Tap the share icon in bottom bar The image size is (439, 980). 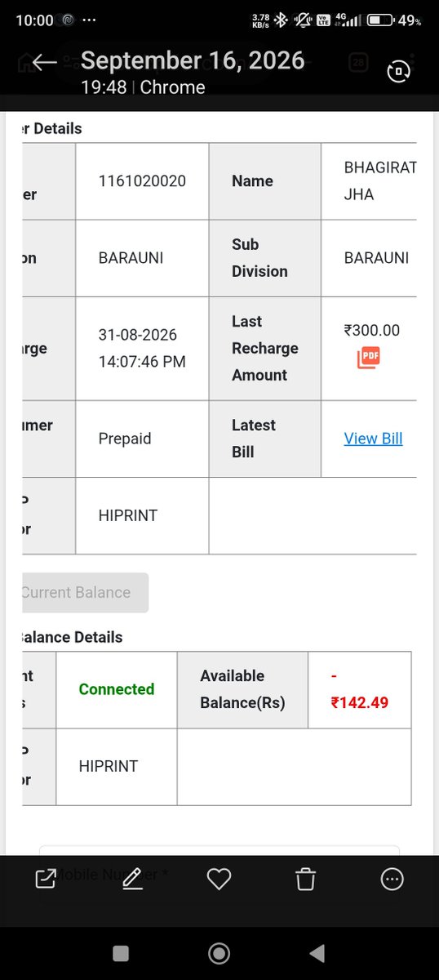pos(45,879)
